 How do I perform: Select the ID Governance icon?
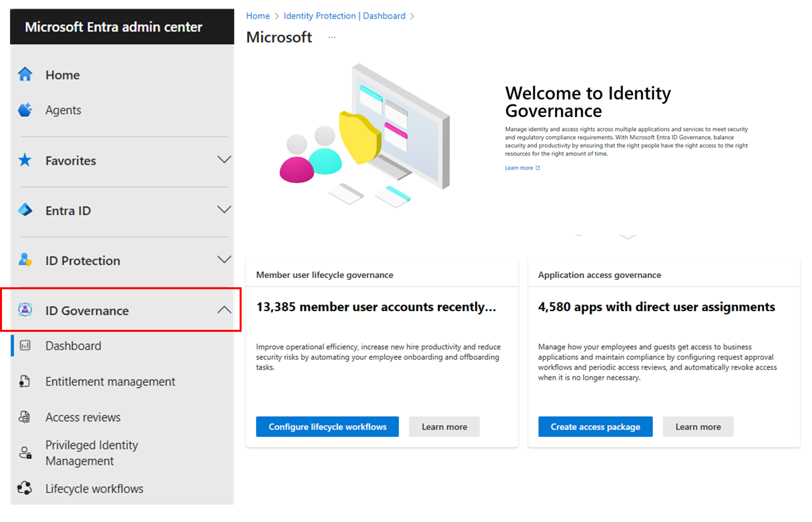(25, 311)
